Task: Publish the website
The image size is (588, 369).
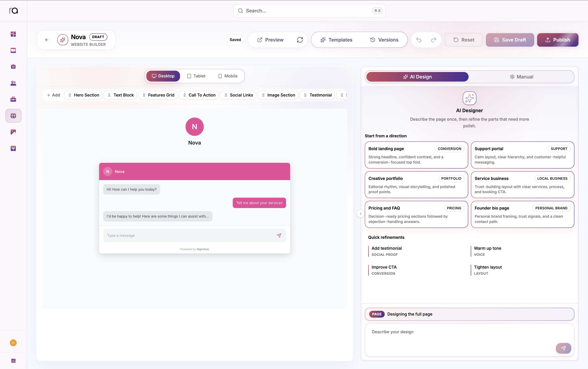Action: [558, 40]
